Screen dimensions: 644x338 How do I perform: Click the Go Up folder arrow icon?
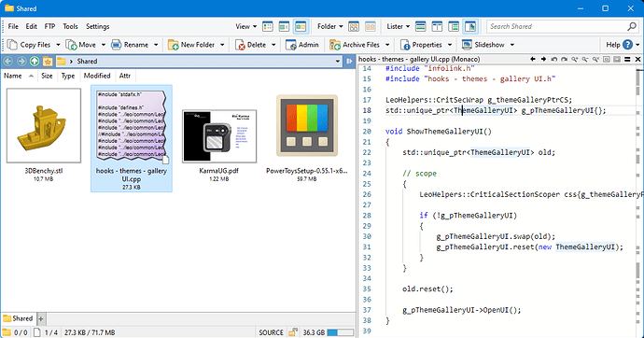(35, 62)
